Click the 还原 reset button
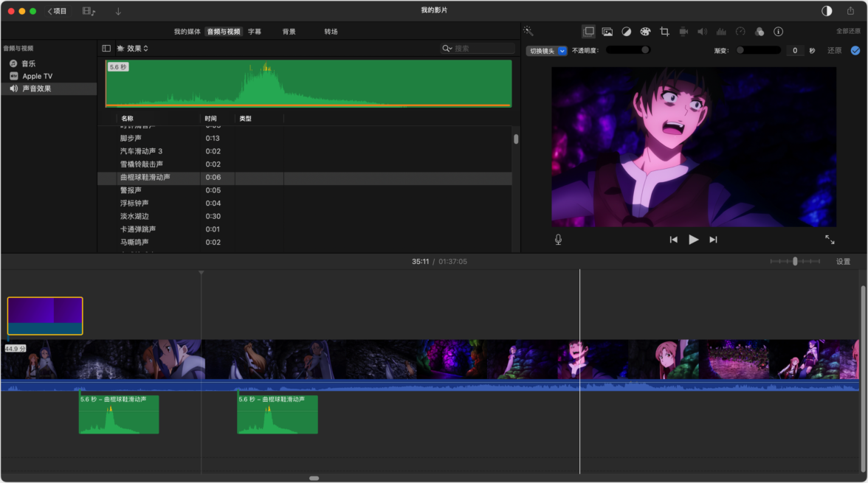 pyautogui.click(x=834, y=50)
